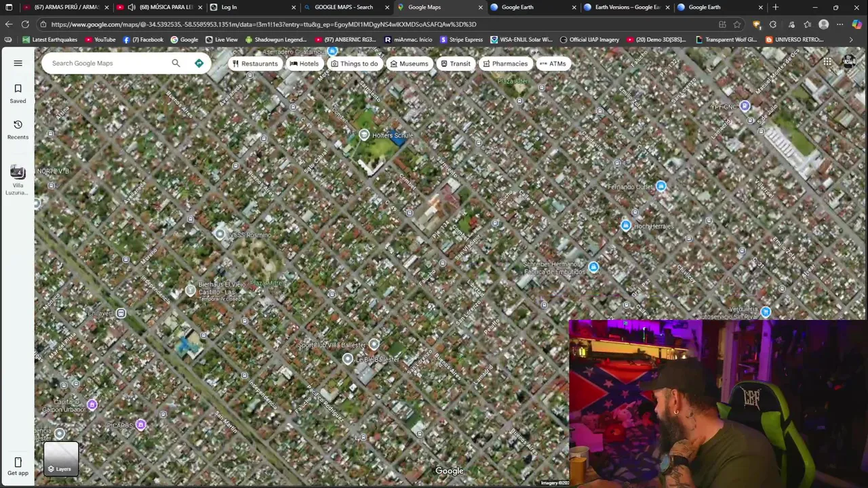The height and width of the screenshot is (488, 868).
Task: Open the Recents panel
Action: point(18,129)
